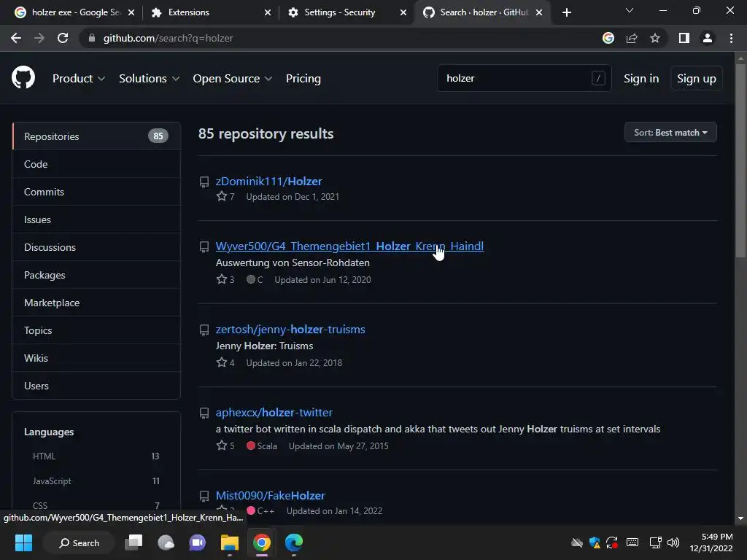Open zertosh/jenny-holzer-truisms repository

290,329
